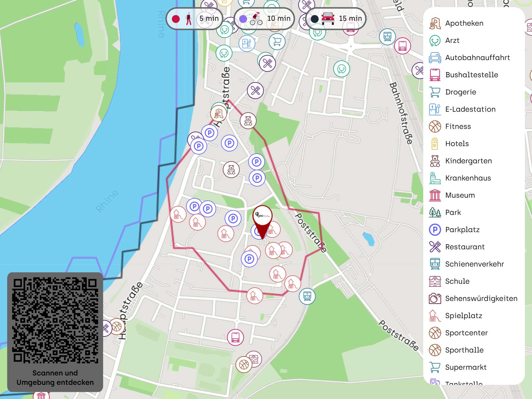Viewport: 532px width, 399px height.
Task: Click the Schienenverkehr legend entry
Action: (x=474, y=264)
